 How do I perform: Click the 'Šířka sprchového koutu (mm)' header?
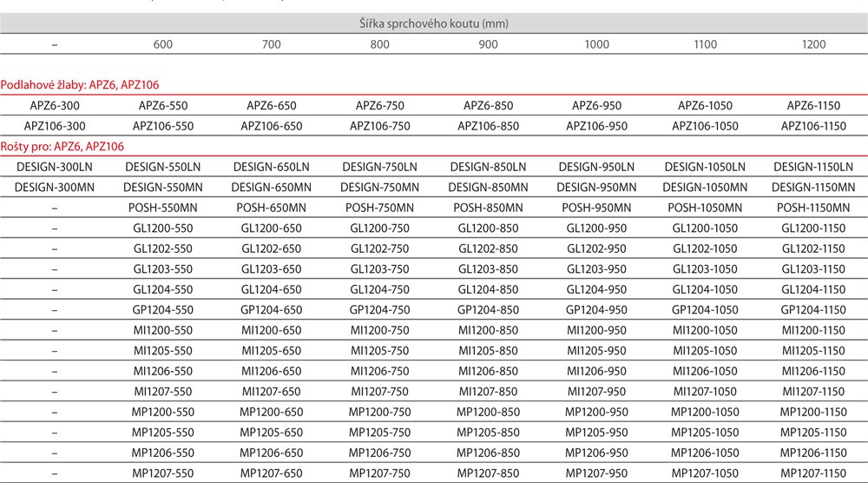point(434,23)
